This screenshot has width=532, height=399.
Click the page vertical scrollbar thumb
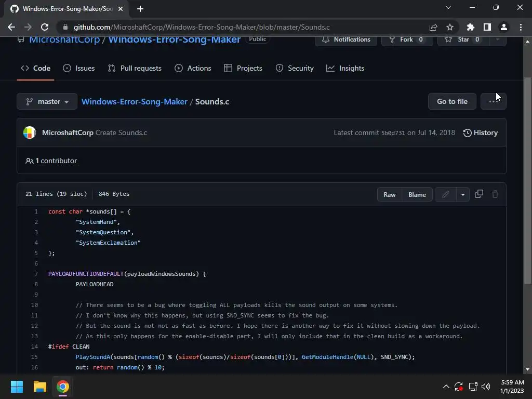click(x=527, y=180)
